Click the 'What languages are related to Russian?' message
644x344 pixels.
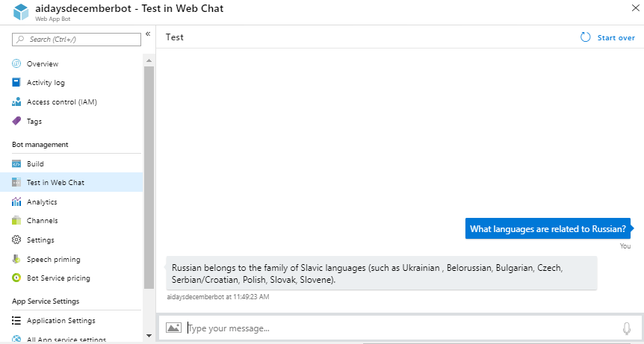coord(548,228)
